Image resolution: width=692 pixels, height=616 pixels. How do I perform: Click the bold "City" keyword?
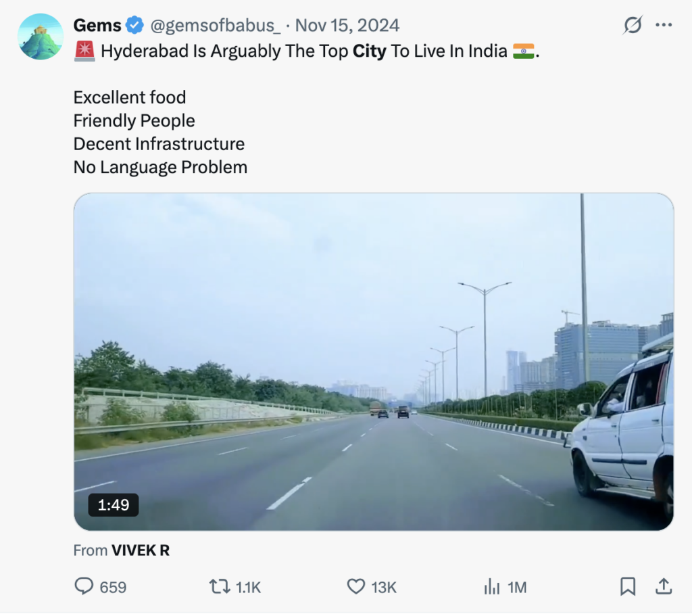point(369,51)
